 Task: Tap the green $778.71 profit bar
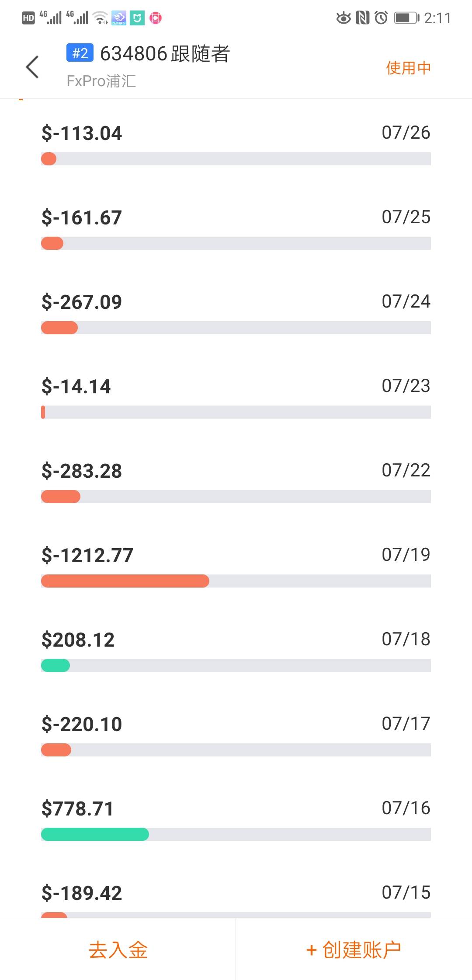95,834
